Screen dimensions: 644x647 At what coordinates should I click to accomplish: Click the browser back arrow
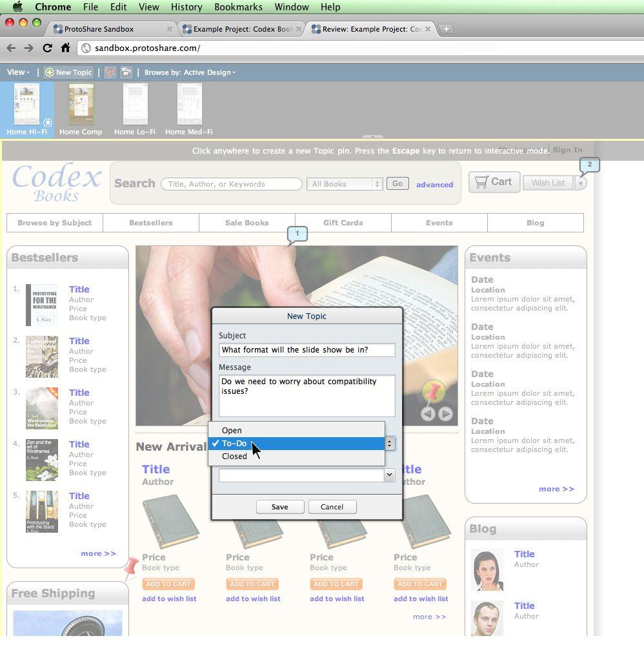[x=11, y=48]
